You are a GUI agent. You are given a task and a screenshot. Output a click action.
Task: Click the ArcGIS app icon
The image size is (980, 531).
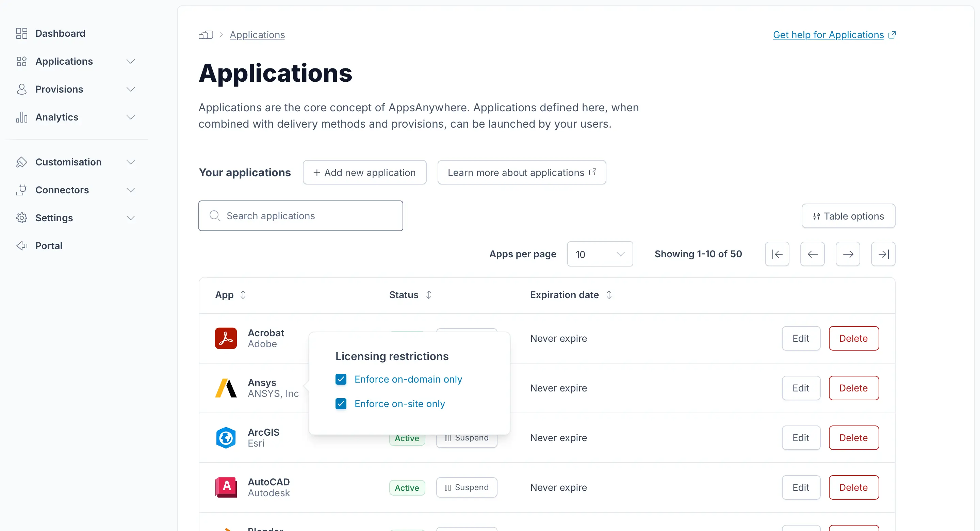tap(226, 437)
